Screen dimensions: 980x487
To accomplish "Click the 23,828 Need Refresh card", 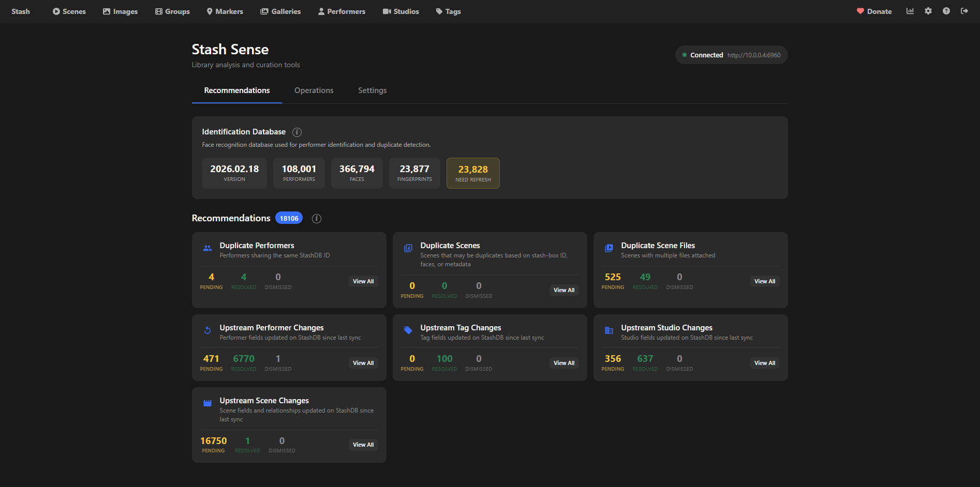I will point(473,173).
